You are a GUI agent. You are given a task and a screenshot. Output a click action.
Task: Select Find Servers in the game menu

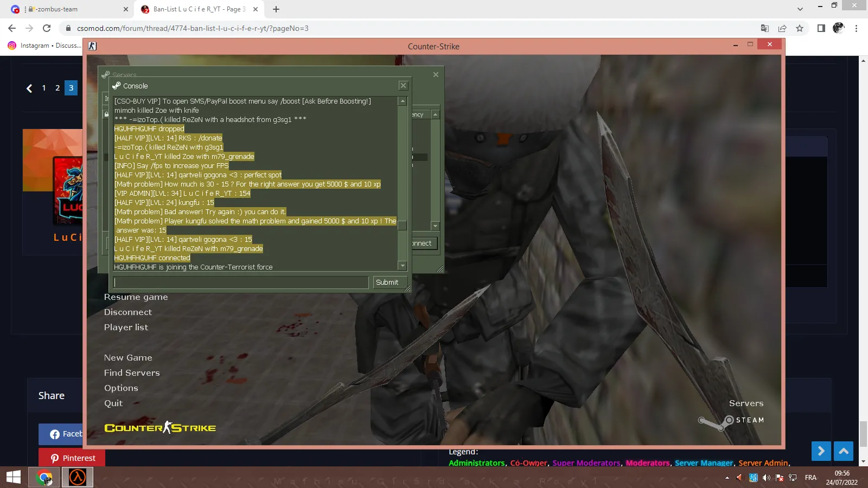click(132, 373)
